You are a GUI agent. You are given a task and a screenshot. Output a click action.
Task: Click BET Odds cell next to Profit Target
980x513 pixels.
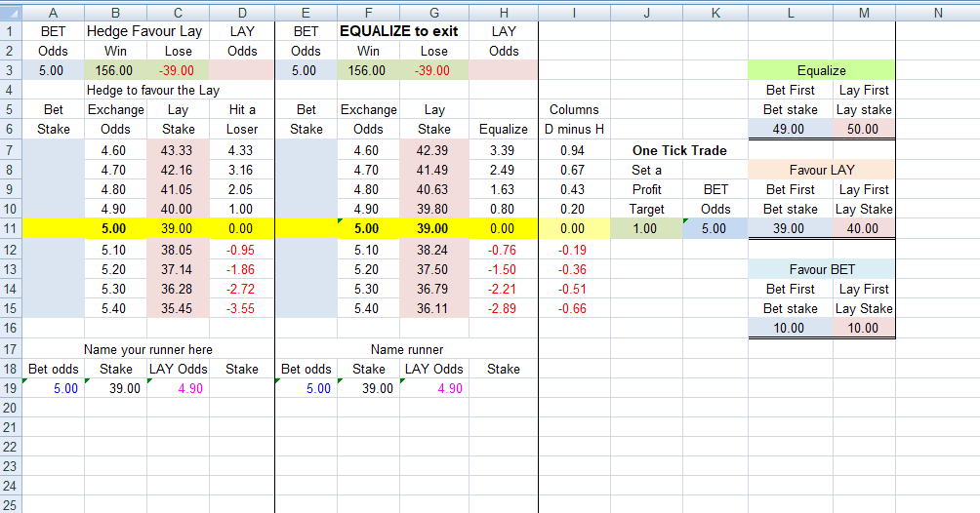tap(715, 229)
